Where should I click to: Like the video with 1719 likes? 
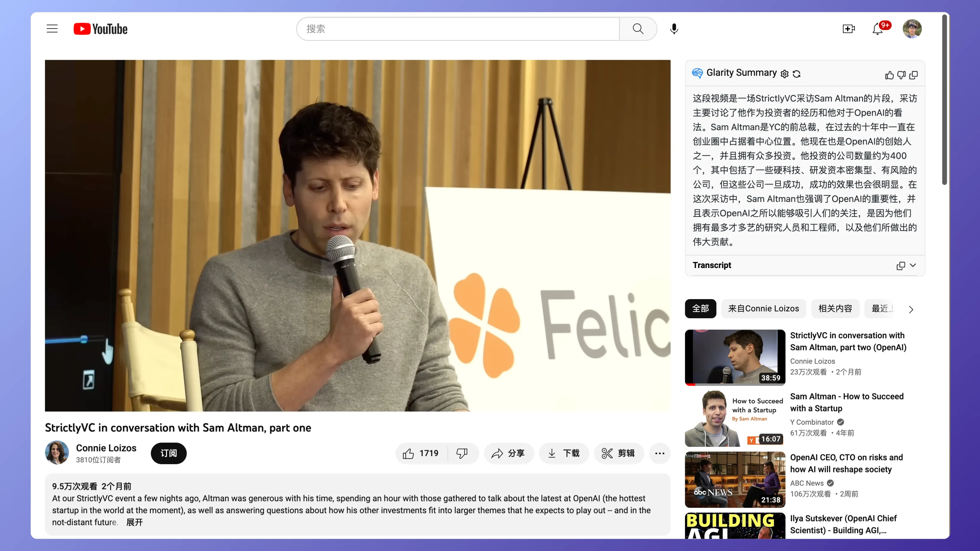(x=421, y=453)
